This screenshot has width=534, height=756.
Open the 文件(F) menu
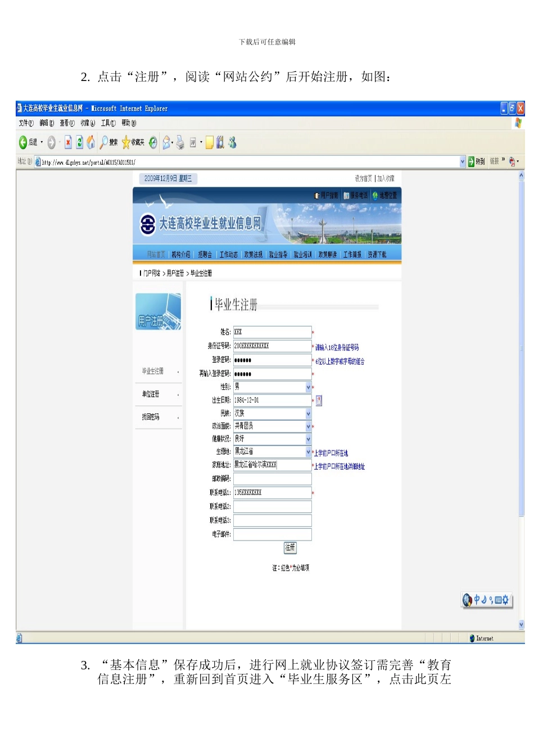(x=26, y=123)
